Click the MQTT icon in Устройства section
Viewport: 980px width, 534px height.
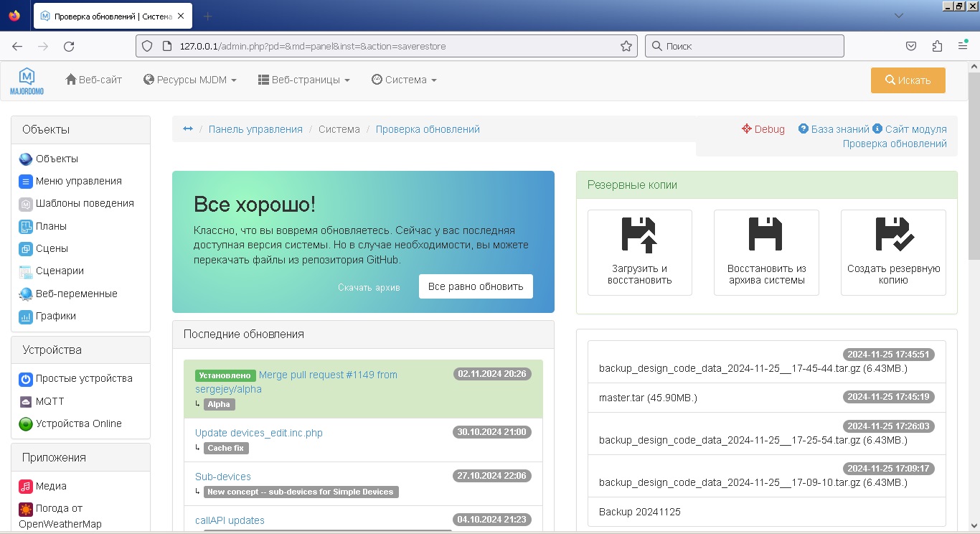26,401
